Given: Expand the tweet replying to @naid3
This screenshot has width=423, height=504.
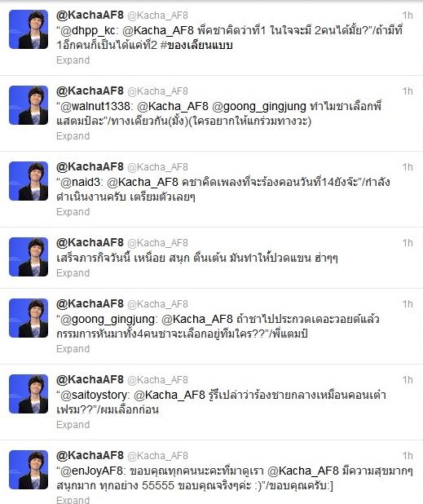Looking at the screenshot, I should [x=73, y=212].
